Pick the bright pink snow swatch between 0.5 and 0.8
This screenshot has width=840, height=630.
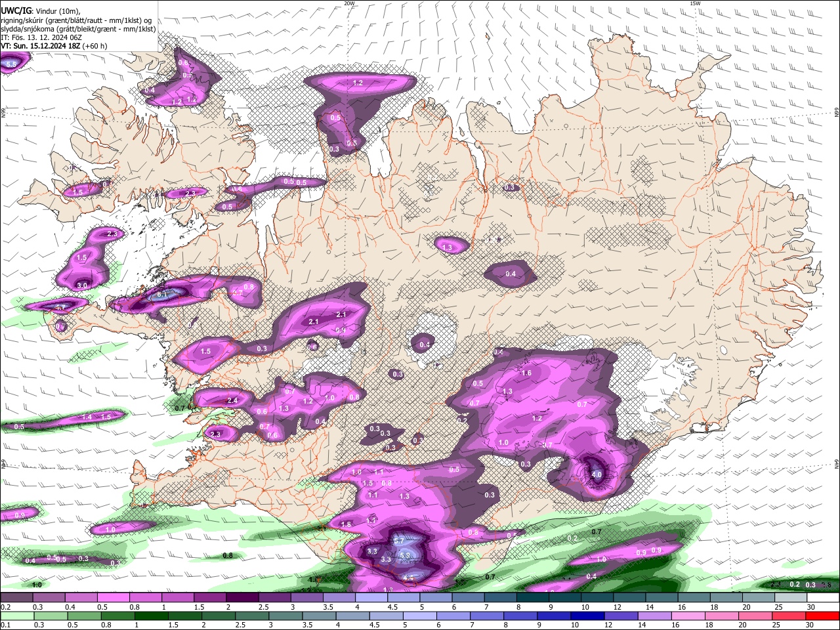113,598
